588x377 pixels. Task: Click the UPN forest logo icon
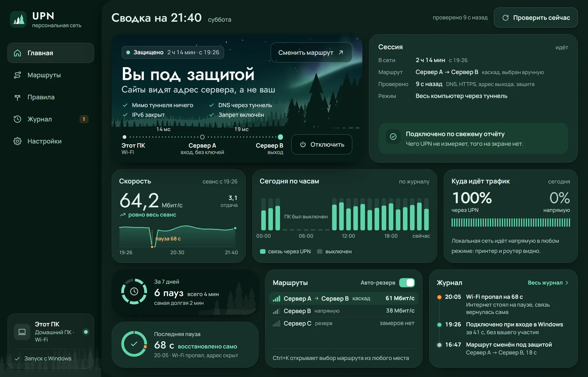[18, 19]
